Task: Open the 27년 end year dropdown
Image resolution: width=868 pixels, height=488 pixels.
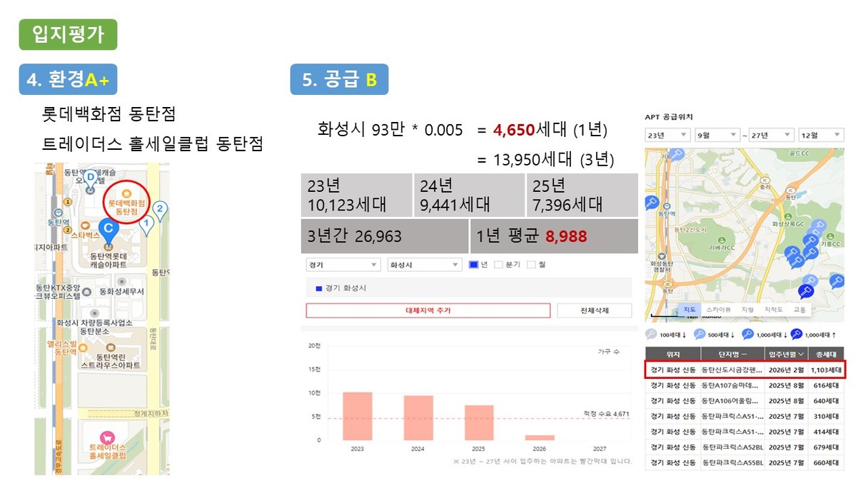Action: (771, 135)
